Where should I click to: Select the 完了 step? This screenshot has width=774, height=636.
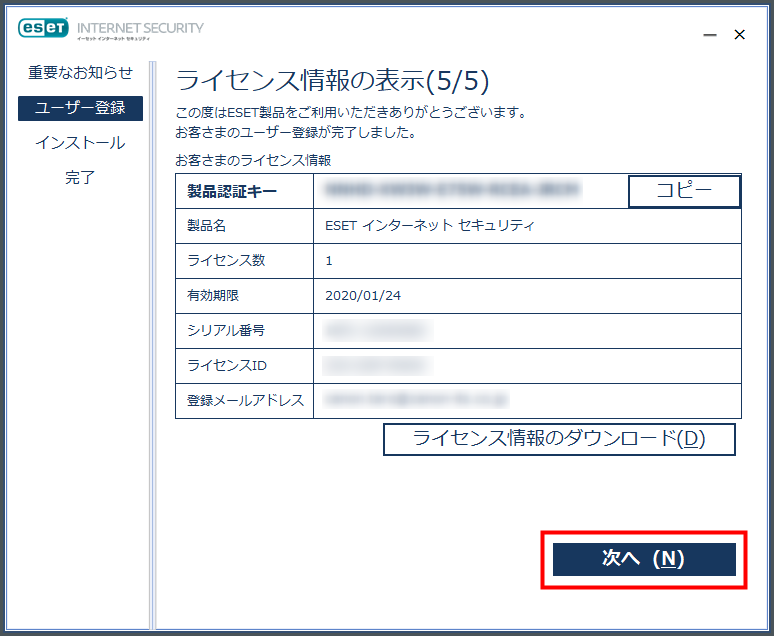80,178
